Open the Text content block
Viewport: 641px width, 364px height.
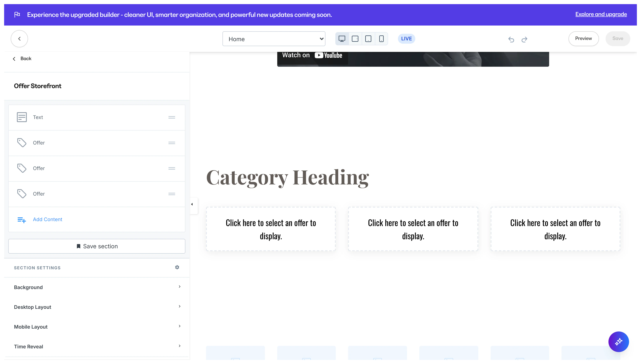point(38,117)
